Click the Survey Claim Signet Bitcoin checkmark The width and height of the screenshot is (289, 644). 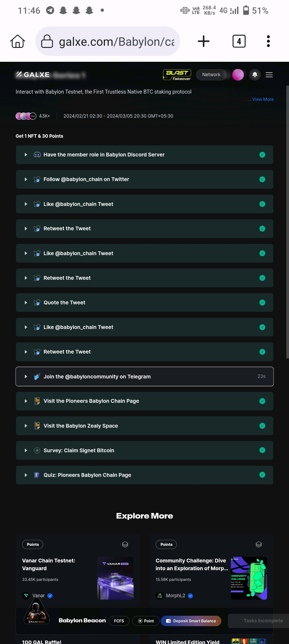(262, 450)
